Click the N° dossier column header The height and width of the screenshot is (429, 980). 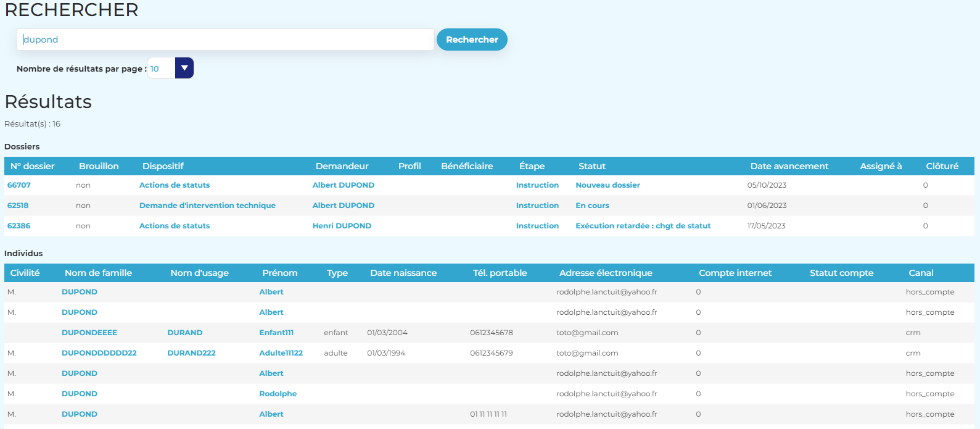pyautogui.click(x=33, y=166)
